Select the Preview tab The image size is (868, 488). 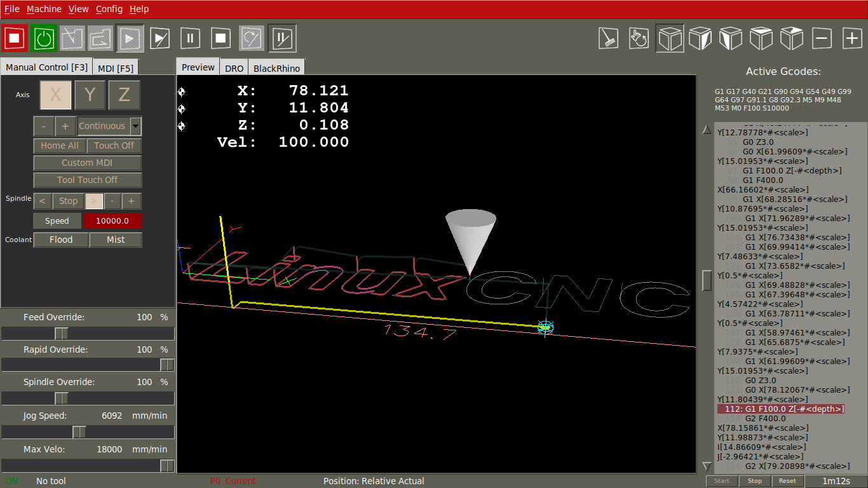(198, 67)
